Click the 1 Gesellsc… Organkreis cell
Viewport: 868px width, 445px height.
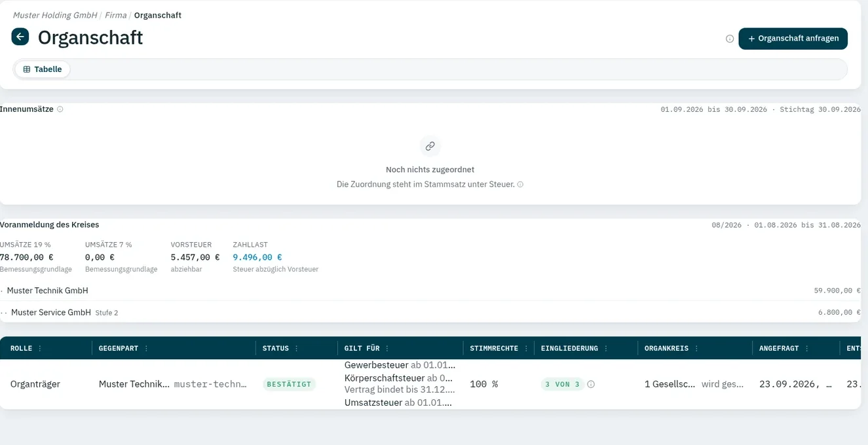click(670, 384)
